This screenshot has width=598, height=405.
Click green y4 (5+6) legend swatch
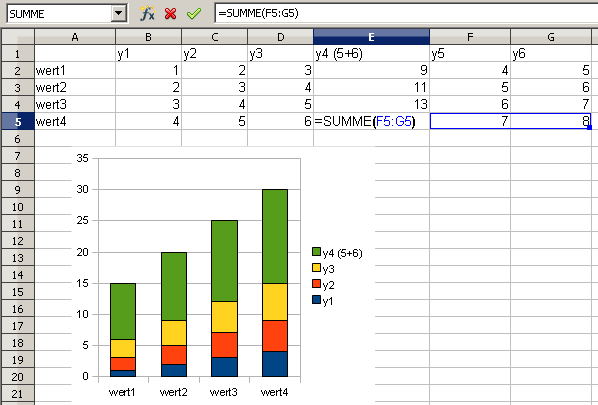(x=316, y=252)
